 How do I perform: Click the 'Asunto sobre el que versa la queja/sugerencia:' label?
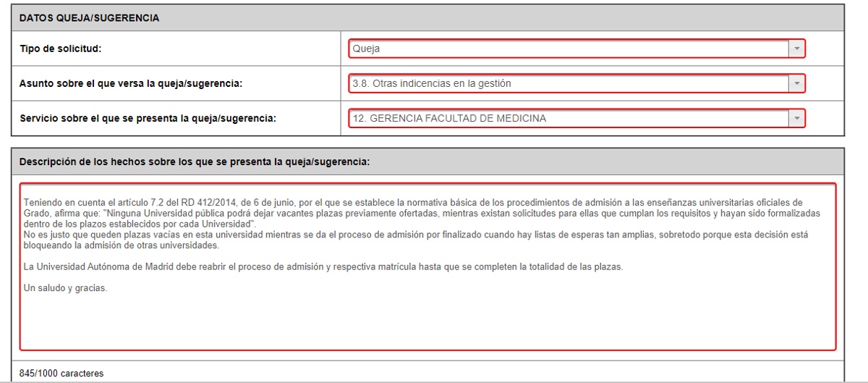(x=130, y=83)
